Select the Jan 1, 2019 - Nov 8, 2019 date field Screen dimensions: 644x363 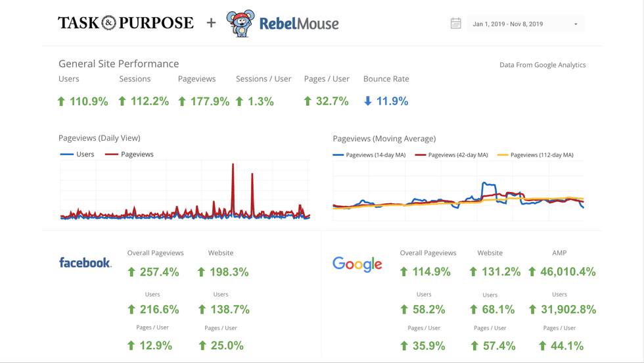pyautogui.click(x=508, y=24)
